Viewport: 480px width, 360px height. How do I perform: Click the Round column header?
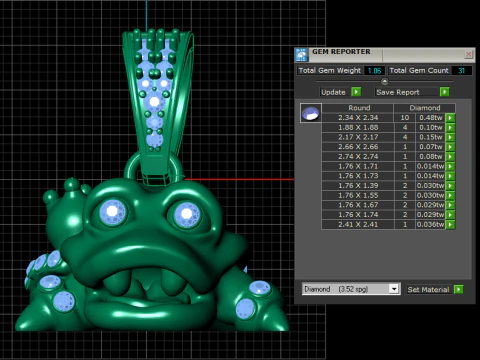(x=358, y=108)
